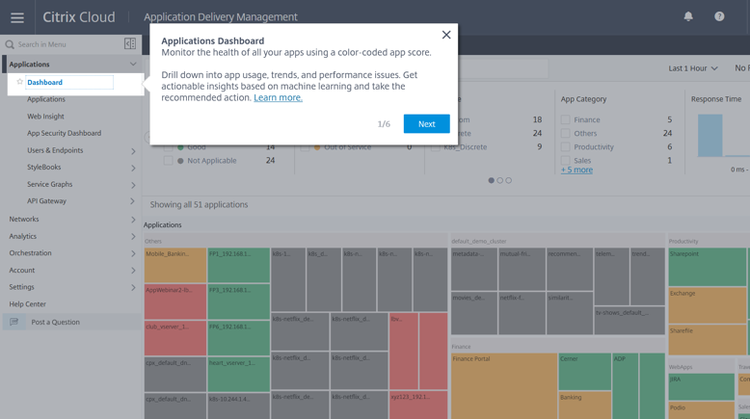Expand API Gateway submenu

click(133, 202)
